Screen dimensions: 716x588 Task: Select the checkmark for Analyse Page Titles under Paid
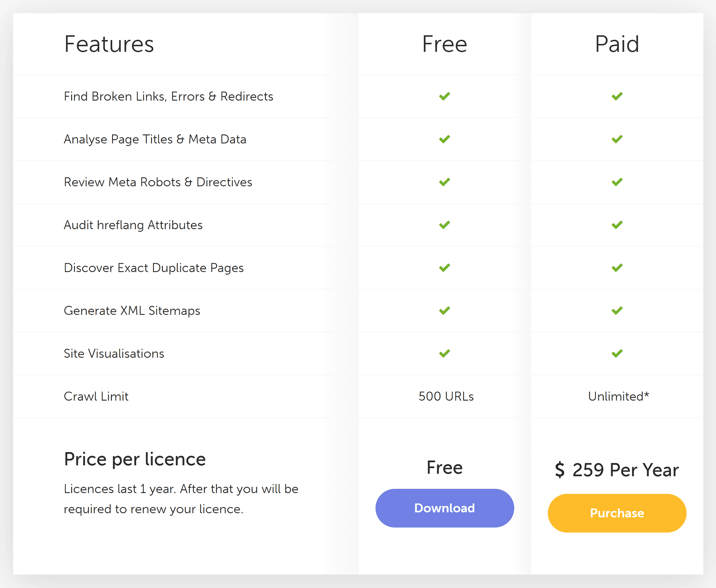[x=617, y=139]
